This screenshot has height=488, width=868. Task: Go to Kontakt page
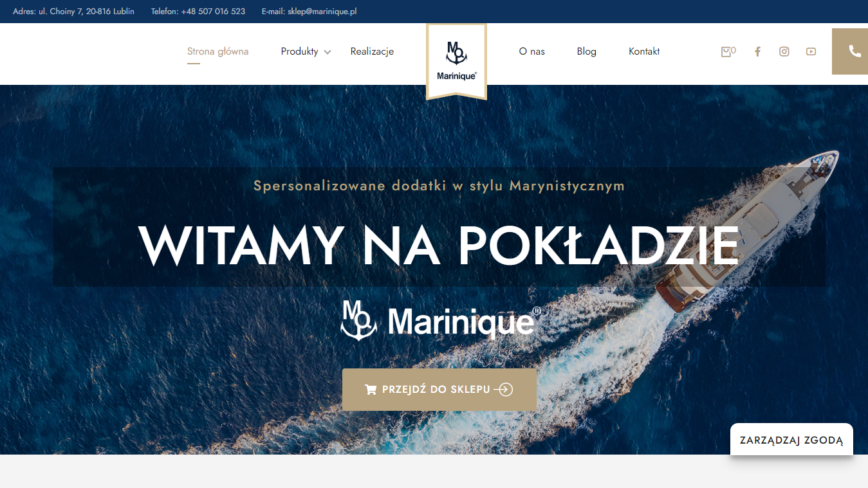point(644,51)
